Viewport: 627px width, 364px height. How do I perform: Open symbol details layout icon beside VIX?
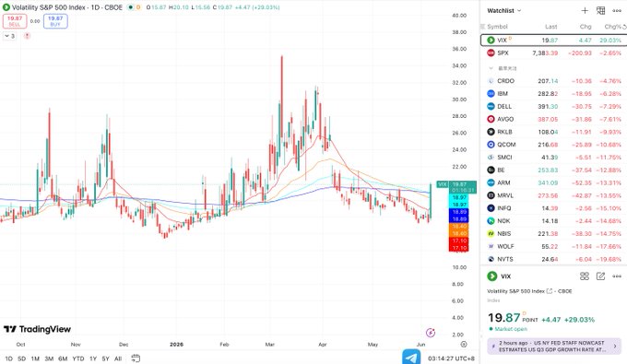point(585,276)
